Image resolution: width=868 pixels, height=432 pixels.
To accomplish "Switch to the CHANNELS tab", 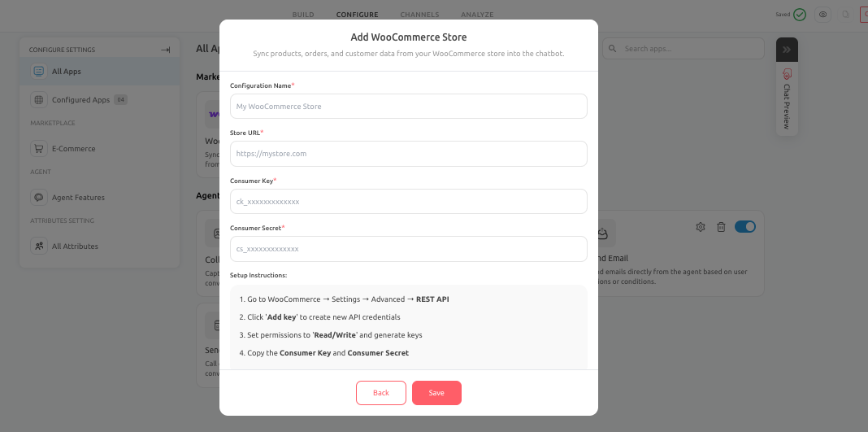I will click(x=419, y=15).
